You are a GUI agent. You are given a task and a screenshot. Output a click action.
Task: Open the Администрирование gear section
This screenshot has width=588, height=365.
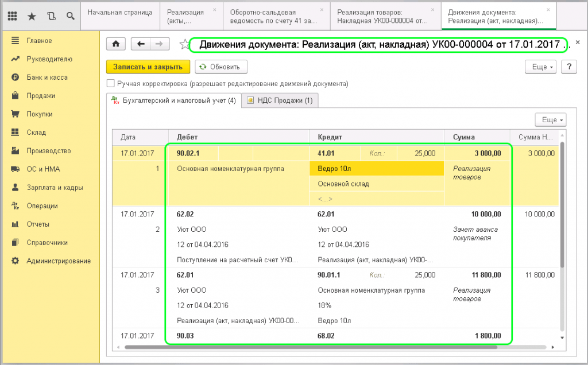tap(58, 261)
